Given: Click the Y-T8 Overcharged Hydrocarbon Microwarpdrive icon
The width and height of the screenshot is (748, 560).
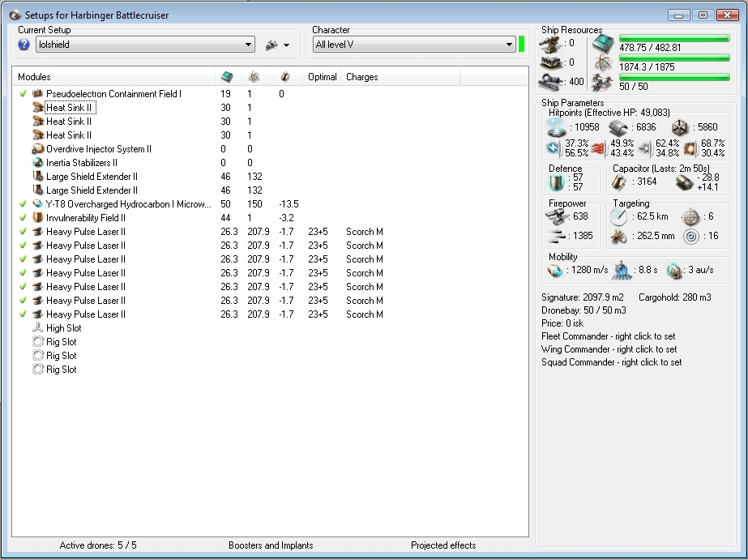Looking at the screenshot, I should point(38,203).
